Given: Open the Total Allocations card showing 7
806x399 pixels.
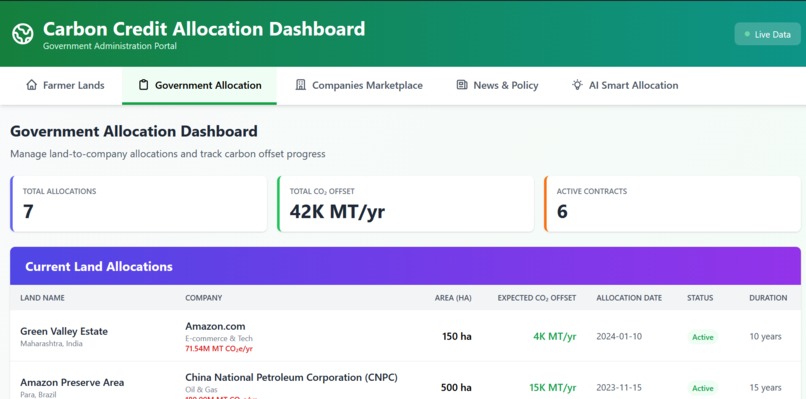Looking at the screenshot, I should [138, 204].
